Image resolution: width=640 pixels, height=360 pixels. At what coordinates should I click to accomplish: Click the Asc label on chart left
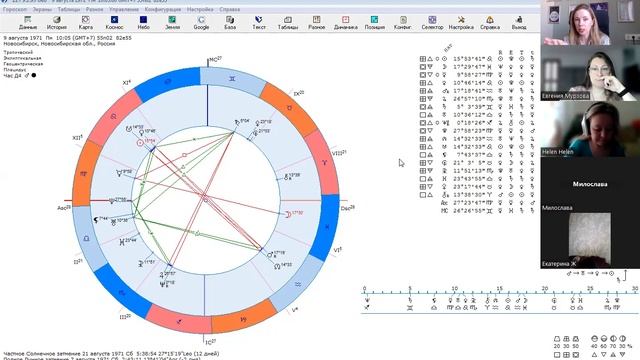coord(64,208)
